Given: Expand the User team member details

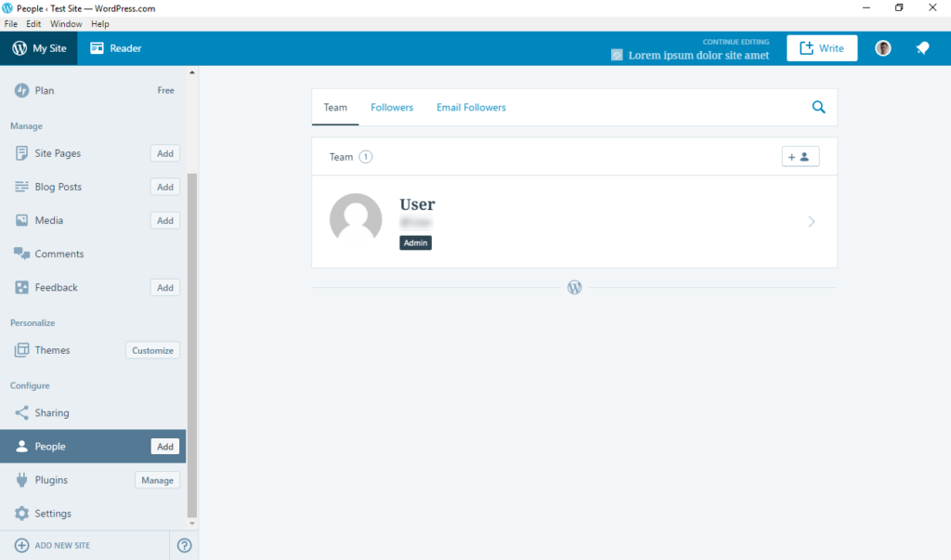Looking at the screenshot, I should click(x=811, y=222).
